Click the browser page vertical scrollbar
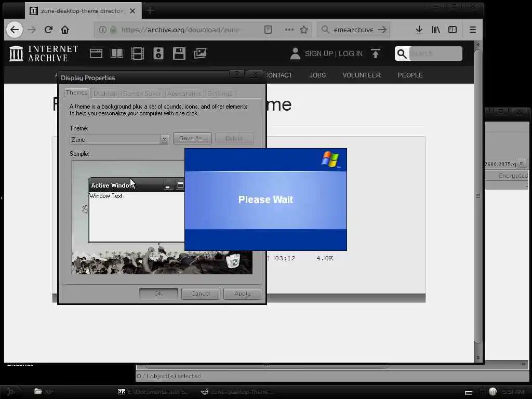Image resolution: width=532 pixels, height=399 pixels. point(478,197)
